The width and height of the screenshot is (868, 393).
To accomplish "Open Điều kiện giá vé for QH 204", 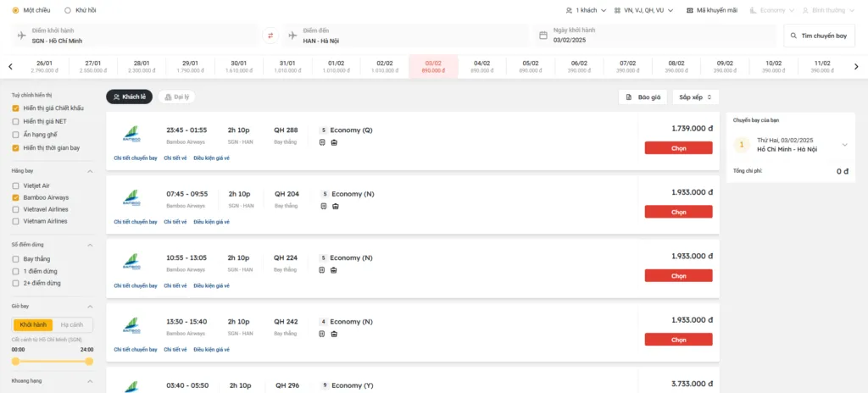I will coord(211,222).
